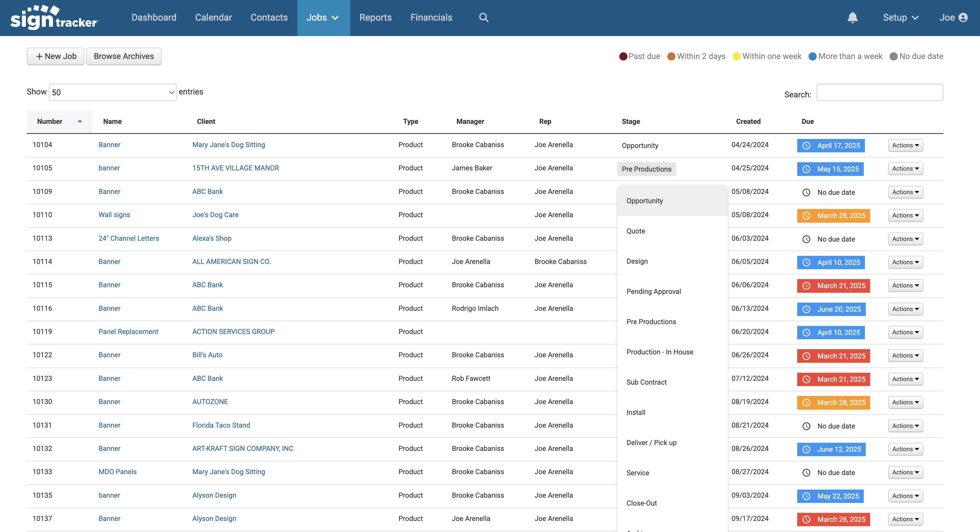This screenshot has height=532, width=980.
Task: Open the Pre Productions stage dropdown
Action: pyautogui.click(x=646, y=169)
